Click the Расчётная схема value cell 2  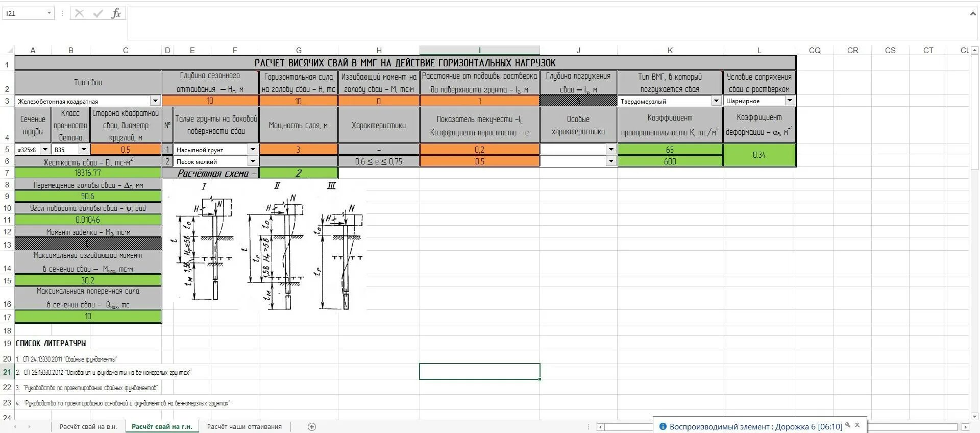coord(299,173)
